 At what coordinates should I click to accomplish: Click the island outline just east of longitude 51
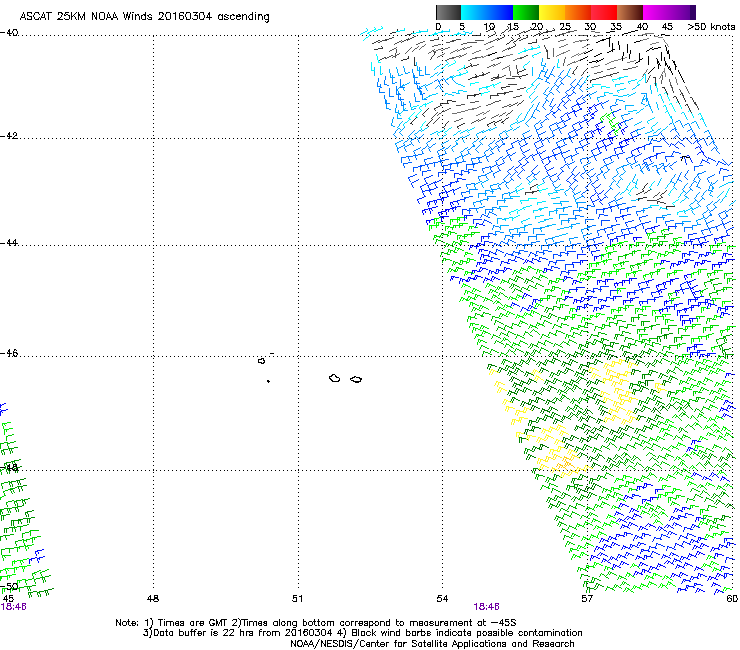click(335, 378)
